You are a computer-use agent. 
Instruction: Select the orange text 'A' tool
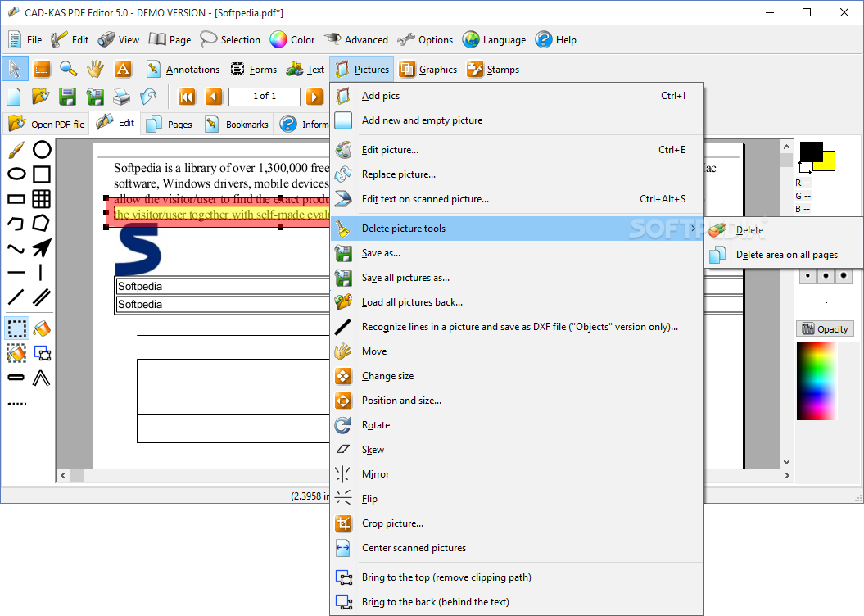point(122,69)
